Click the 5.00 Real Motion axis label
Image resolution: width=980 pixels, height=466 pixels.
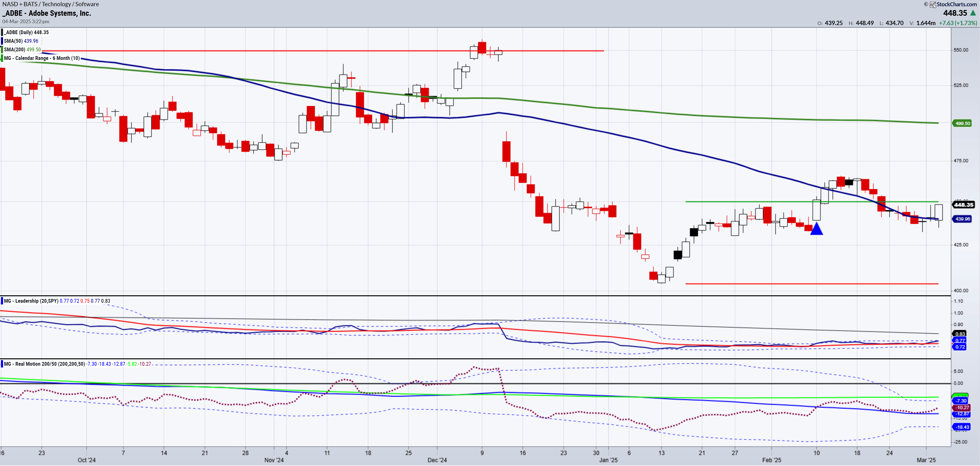tap(958, 371)
